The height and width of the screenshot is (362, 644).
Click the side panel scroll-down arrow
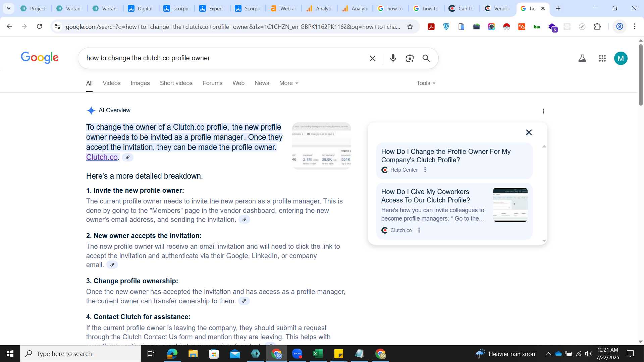(x=544, y=241)
